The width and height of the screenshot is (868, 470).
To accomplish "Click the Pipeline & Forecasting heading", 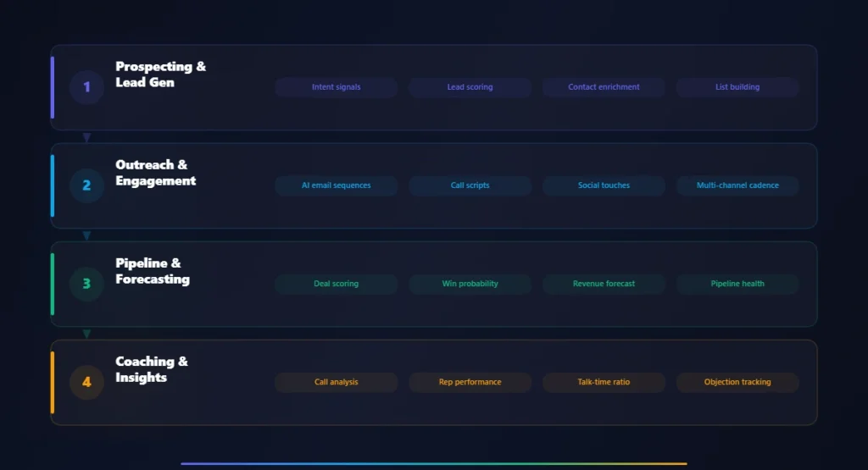I will point(153,271).
